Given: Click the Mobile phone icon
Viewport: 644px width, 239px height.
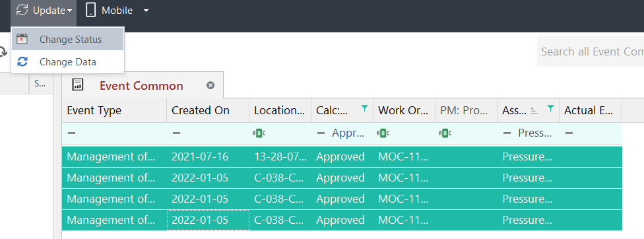Looking at the screenshot, I should pos(91,11).
